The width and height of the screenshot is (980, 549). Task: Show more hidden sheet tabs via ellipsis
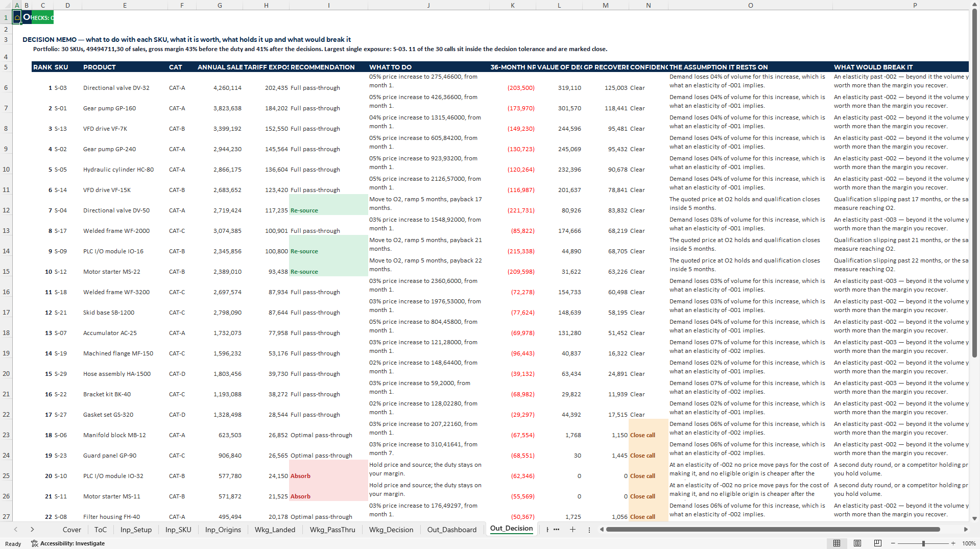(556, 530)
